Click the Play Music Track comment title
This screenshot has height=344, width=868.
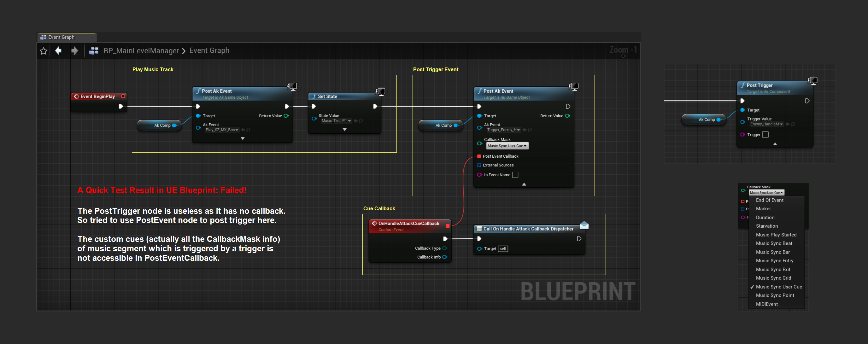[x=153, y=69]
